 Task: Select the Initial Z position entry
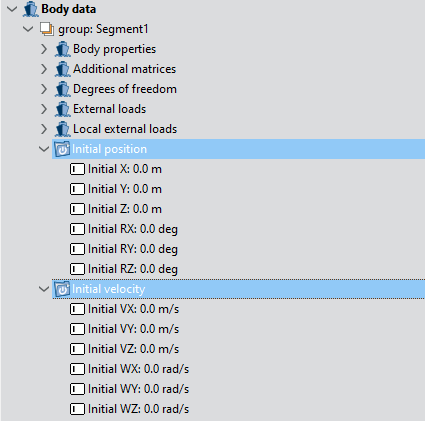click(116, 209)
